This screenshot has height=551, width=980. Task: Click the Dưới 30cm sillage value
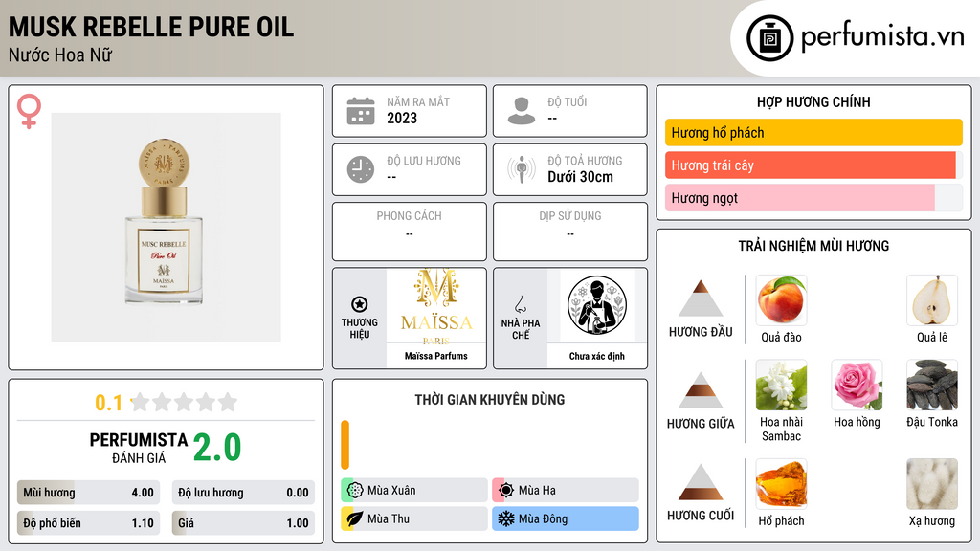pyautogui.click(x=581, y=177)
